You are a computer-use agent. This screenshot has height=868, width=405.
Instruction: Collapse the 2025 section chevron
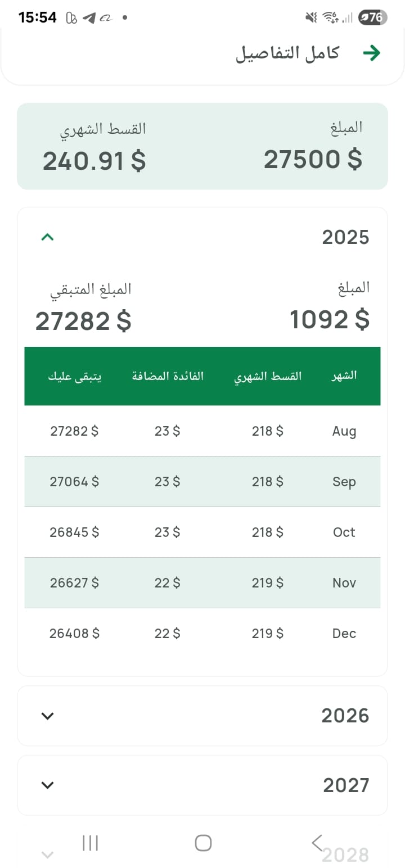(x=48, y=237)
